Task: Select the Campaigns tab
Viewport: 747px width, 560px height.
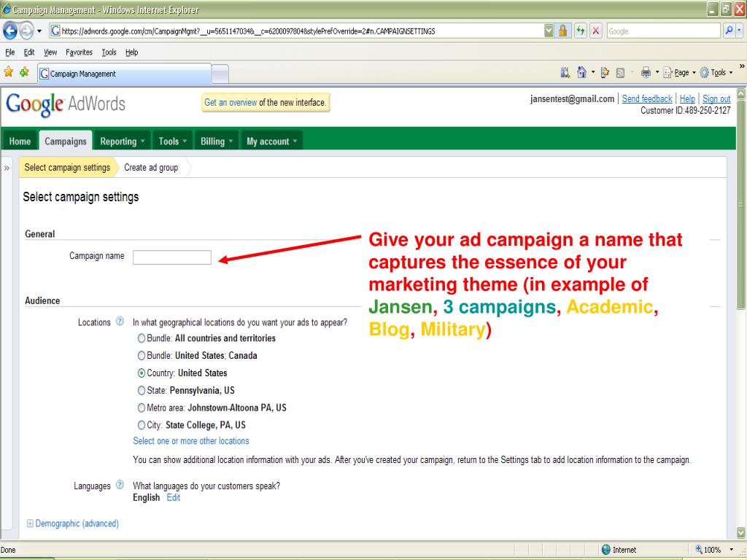Action: pos(66,141)
